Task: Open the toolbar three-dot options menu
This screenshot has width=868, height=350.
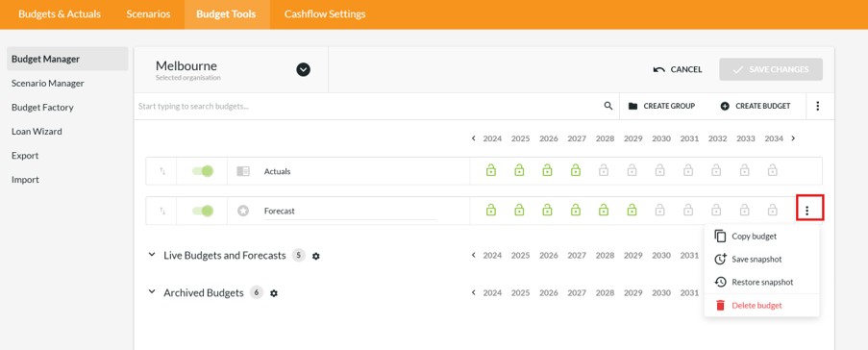Action: click(x=818, y=106)
